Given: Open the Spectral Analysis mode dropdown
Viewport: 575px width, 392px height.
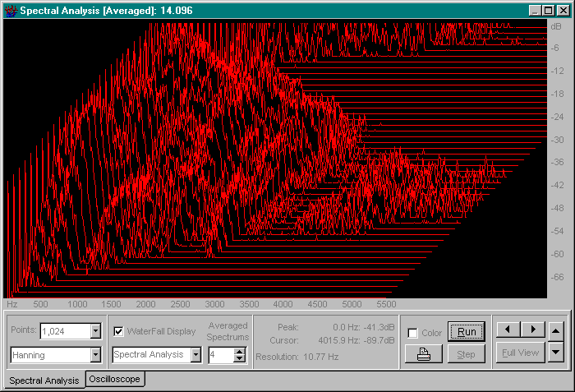Looking at the screenshot, I should [195, 355].
